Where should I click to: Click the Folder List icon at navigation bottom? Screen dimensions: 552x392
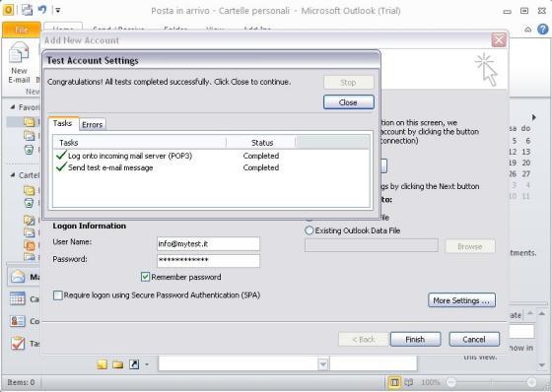click(x=118, y=364)
